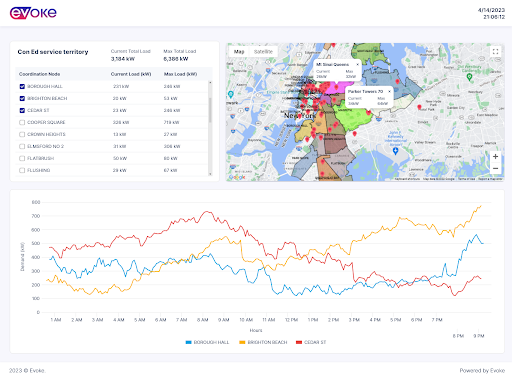Click the table scrollbar down arrow
Screen dimensions: 512x378
210,174
